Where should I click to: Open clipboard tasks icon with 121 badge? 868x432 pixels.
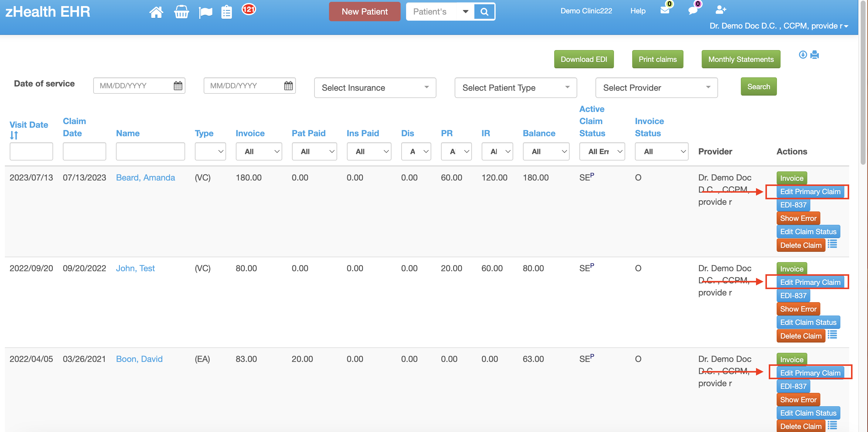[x=226, y=12]
